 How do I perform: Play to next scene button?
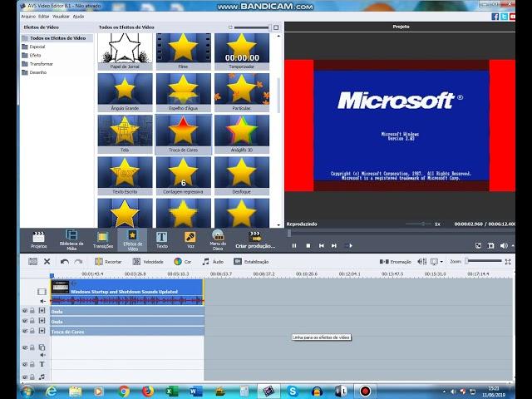(x=349, y=246)
